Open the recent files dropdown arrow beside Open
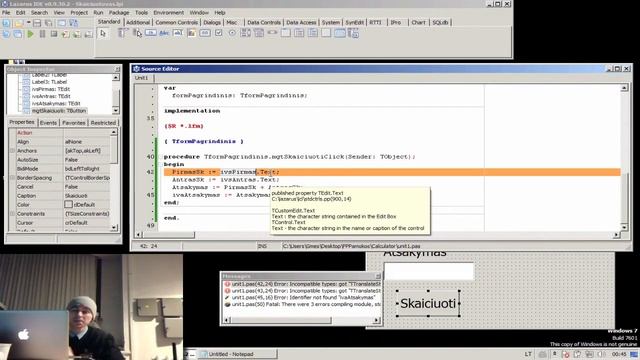 pos(28,23)
